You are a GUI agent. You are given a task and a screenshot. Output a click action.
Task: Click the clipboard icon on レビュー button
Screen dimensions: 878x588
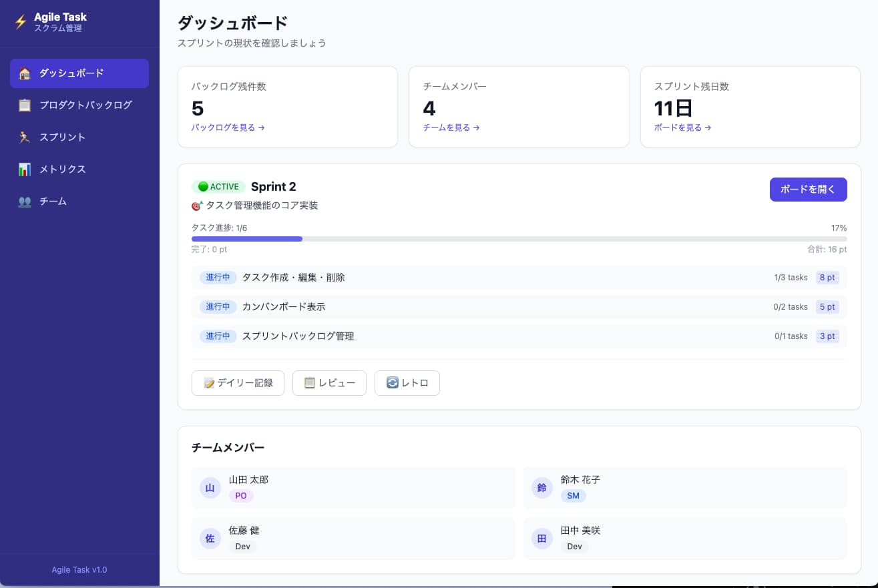pos(309,382)
